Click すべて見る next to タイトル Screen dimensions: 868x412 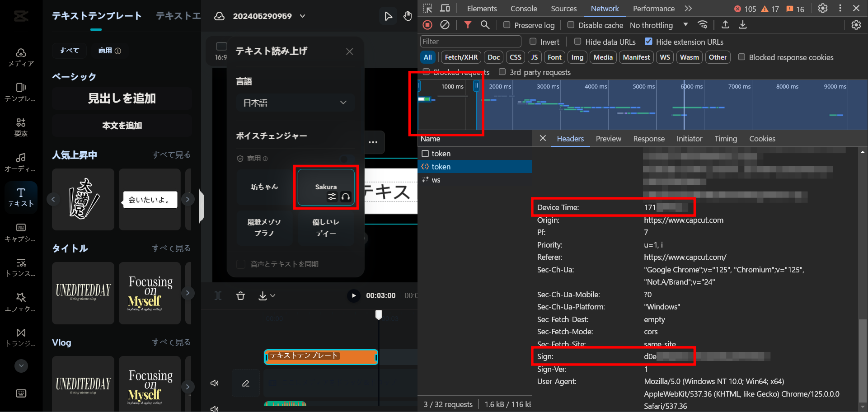tap(171, 248)
